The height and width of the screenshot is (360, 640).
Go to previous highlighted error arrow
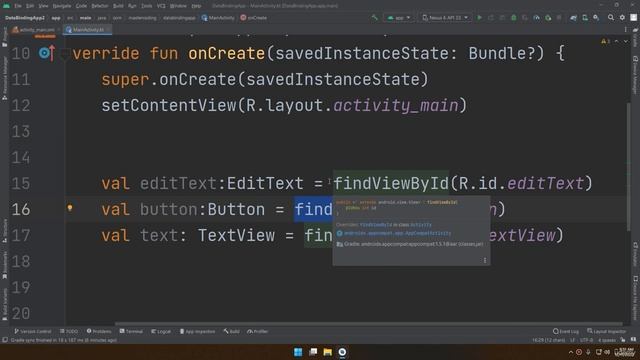617,42
